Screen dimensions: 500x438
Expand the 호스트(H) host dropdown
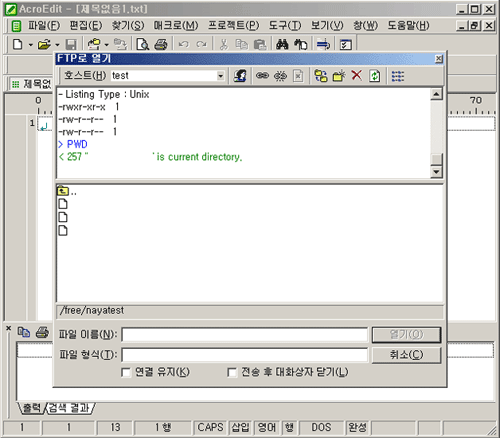pyautogui.click(x=220, y=76)
